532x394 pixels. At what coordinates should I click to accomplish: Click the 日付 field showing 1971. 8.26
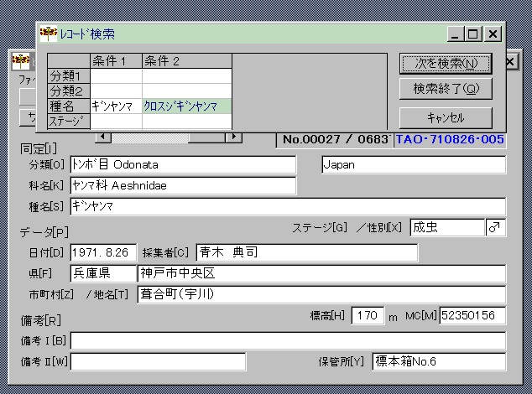click(x=102, y=252)
